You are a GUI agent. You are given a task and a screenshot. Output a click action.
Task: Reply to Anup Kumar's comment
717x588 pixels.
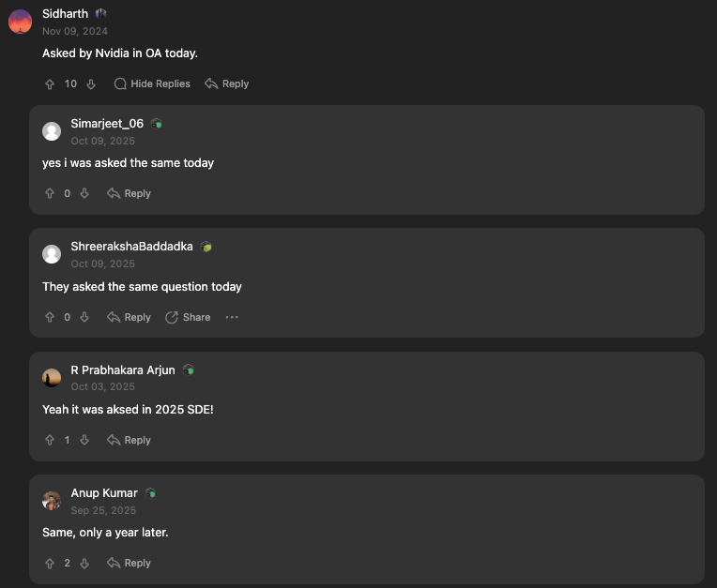[129, 564]
